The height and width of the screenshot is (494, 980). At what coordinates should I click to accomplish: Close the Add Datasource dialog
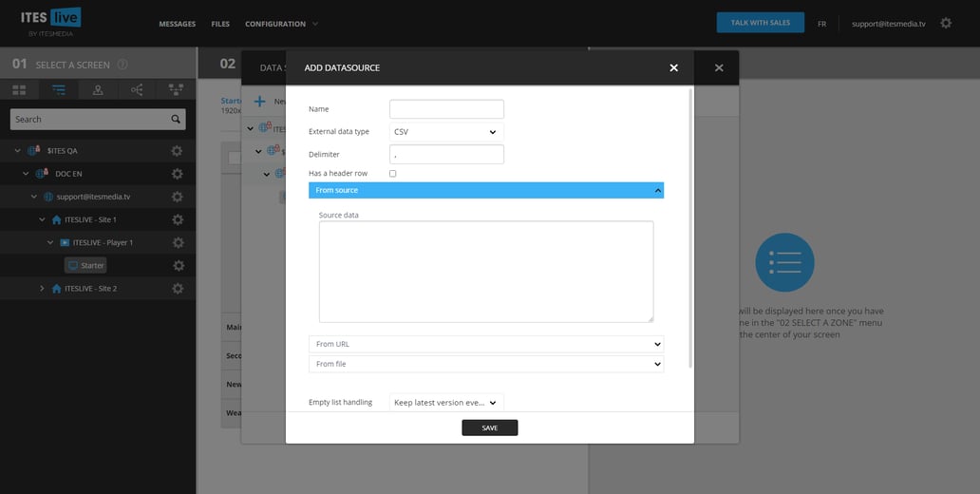tap(674, 67)
